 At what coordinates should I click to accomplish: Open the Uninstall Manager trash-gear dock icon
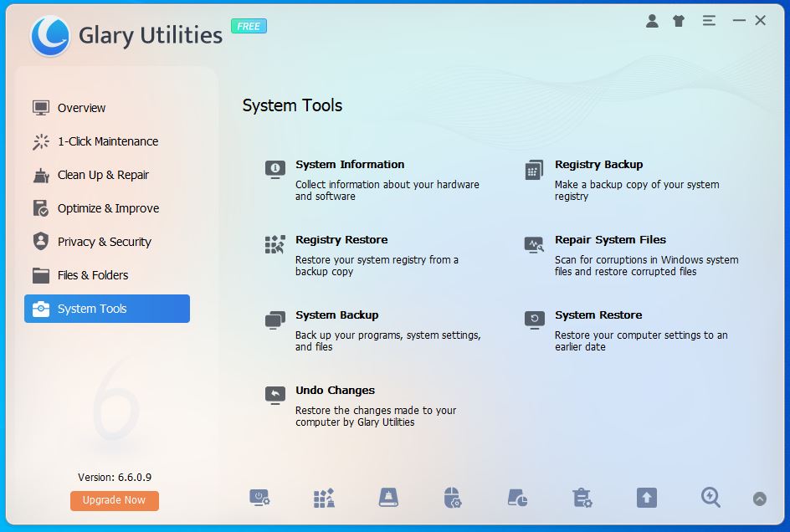[582, 498]
